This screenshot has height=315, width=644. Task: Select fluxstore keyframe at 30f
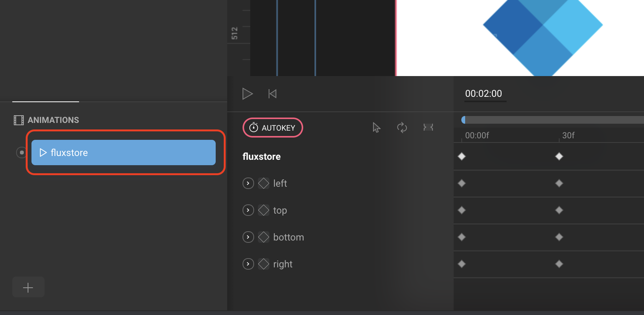coord(559,156)
